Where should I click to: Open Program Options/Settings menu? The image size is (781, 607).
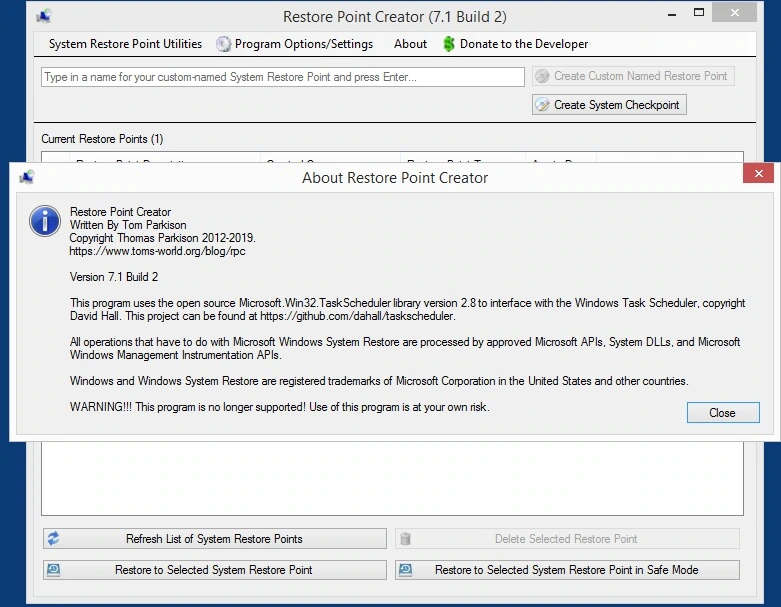303,44
